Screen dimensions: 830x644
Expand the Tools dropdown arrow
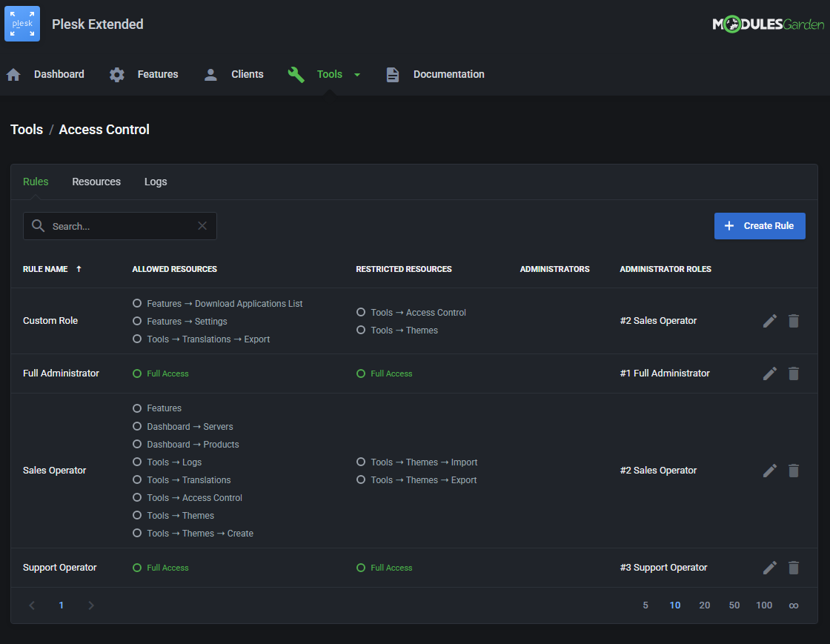[357, 75]
